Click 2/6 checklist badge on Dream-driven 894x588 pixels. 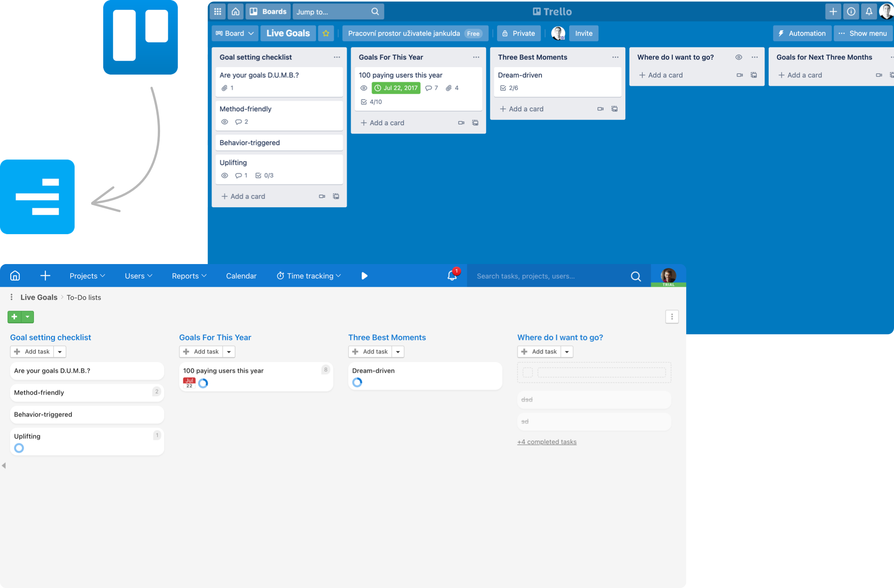pyautogui.click(x=509, y=88)
